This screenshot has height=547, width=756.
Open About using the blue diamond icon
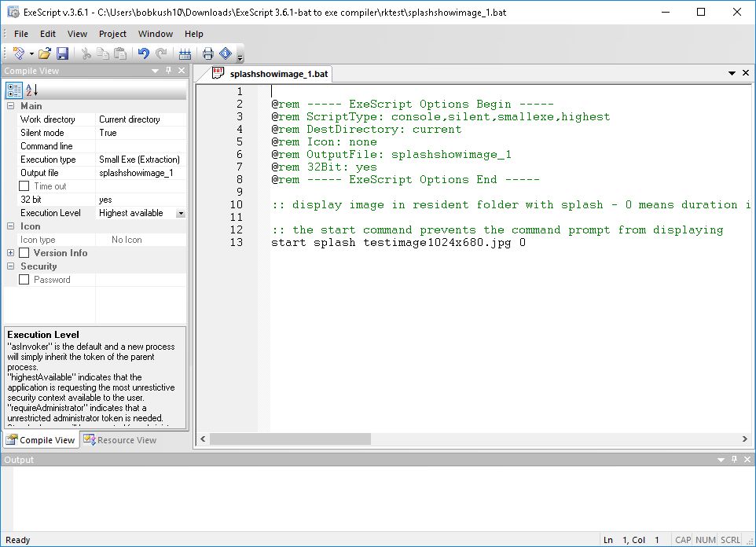point(224,53)
